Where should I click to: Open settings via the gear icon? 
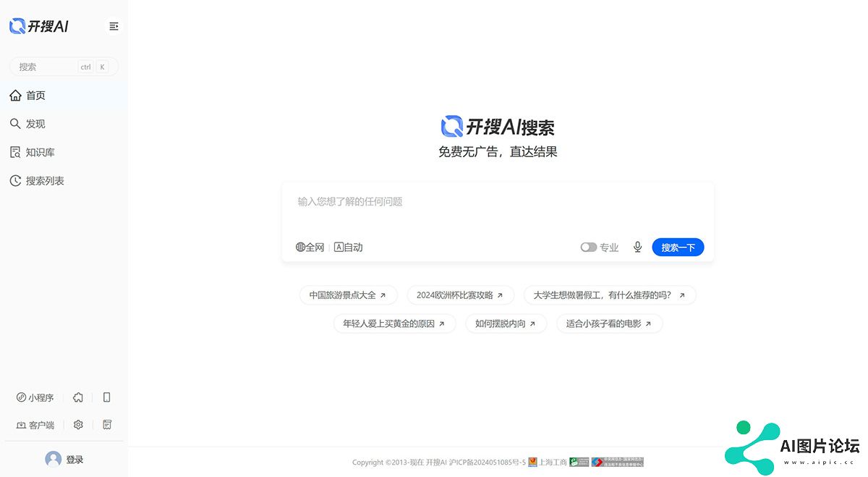pos(78,425)
